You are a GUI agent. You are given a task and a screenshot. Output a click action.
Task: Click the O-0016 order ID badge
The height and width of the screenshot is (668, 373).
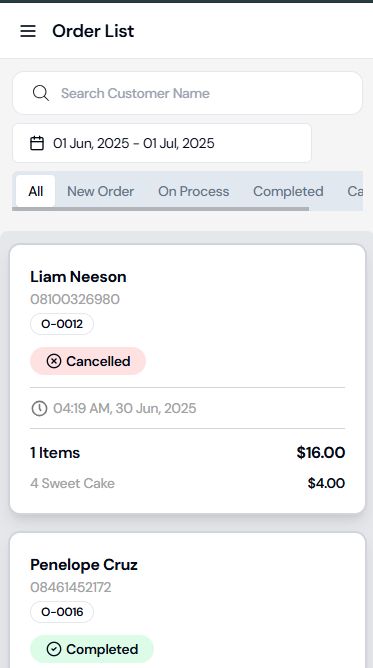coord(62,612)
